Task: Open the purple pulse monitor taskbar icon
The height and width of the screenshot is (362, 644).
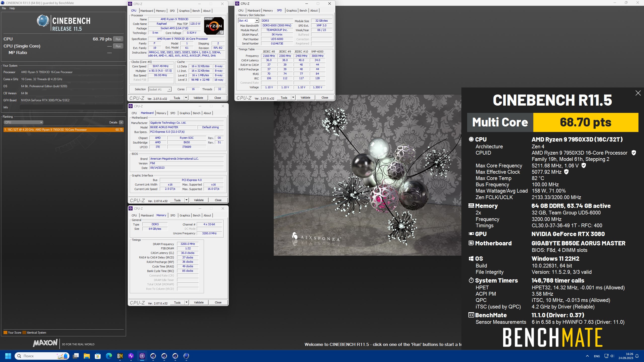Action: click(x=131, y=356)
